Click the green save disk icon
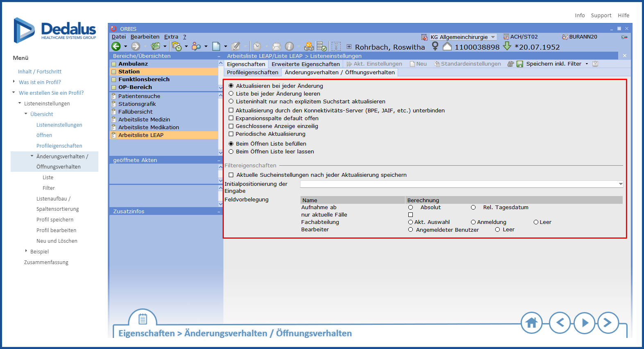 (520, 64)
